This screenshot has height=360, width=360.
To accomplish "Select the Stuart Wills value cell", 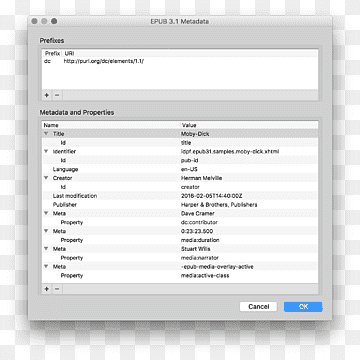I will click(x=196, y=249).
